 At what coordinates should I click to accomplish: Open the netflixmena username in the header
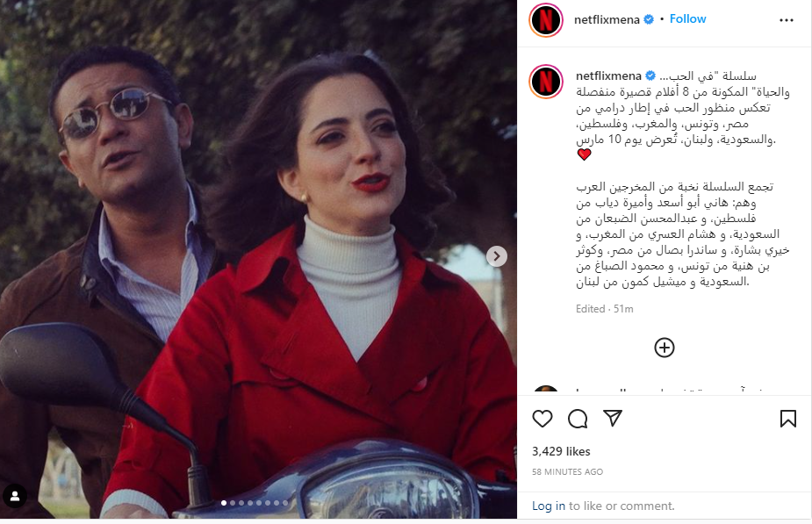point(607,19)
